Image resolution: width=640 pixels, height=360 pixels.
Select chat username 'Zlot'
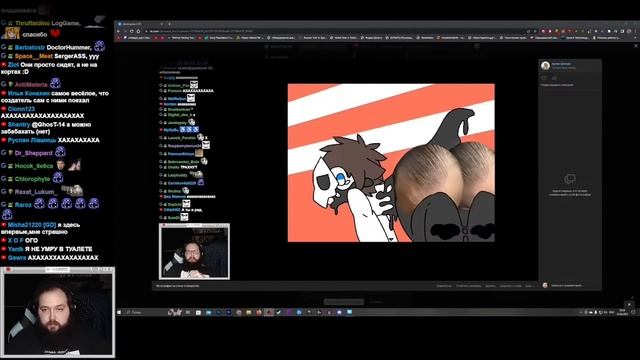(x=13, y=64)
